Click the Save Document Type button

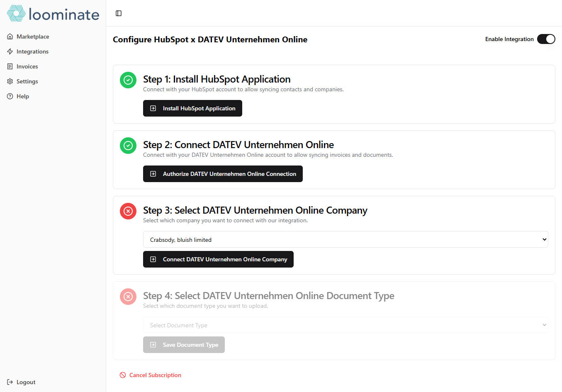184,345
